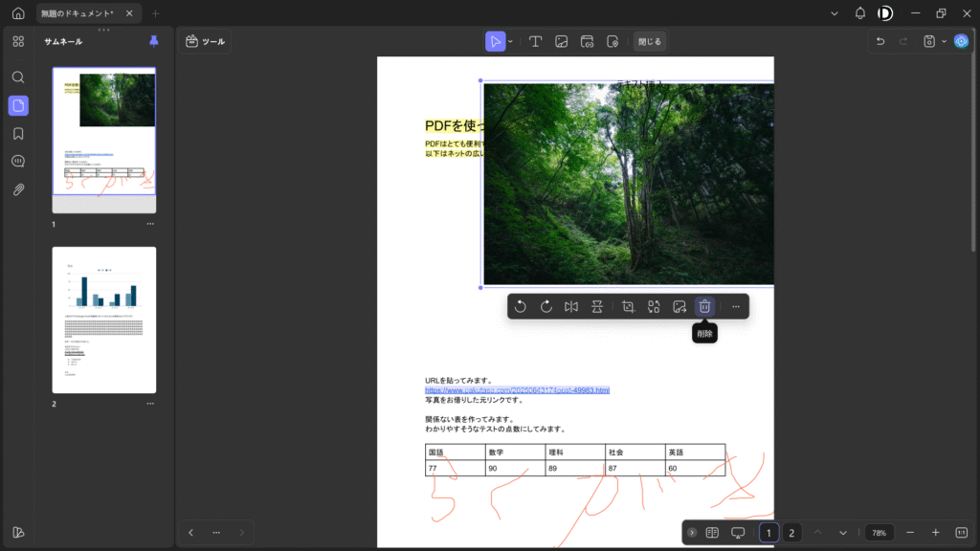The width and height of the screenshot is (980, 551).
Task: Open the hyperlink URL in the document
Action: click(517, 390)
